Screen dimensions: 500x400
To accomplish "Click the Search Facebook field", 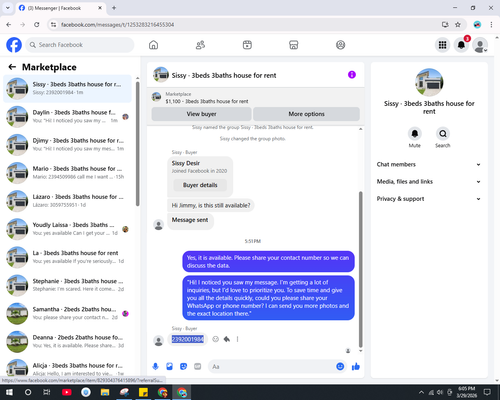I will click(80, 45).
